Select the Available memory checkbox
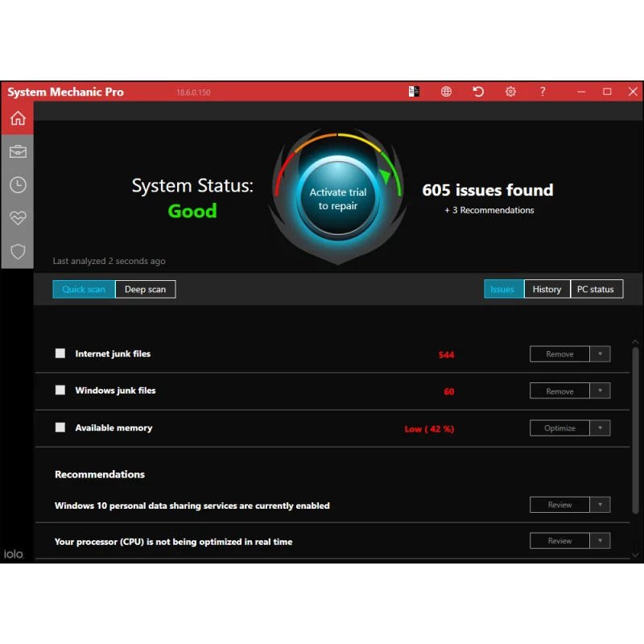 (x=60, y=427)
